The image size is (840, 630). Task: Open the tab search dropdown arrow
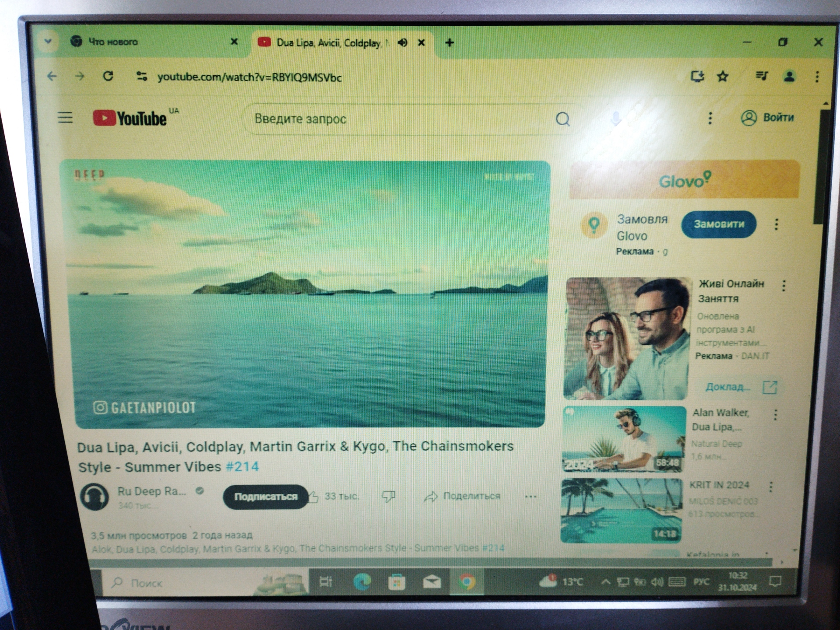(48, 42)
